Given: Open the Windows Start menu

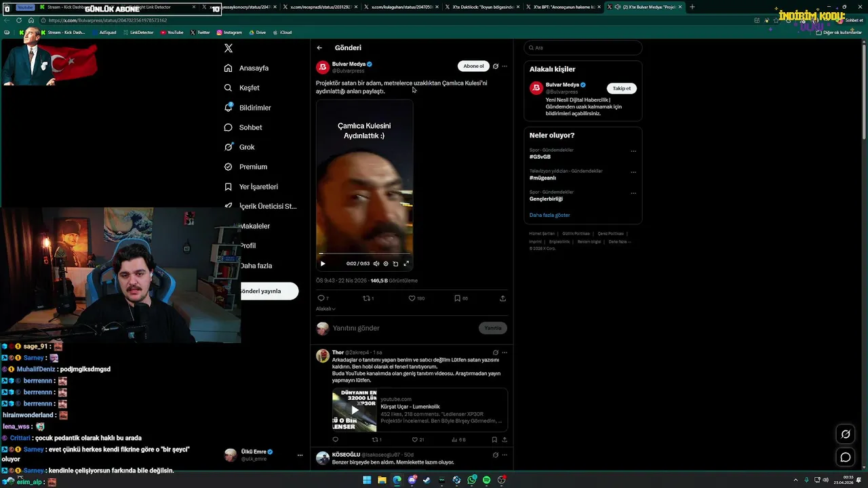Looking at the screenshot, I should tap(367, 480).
